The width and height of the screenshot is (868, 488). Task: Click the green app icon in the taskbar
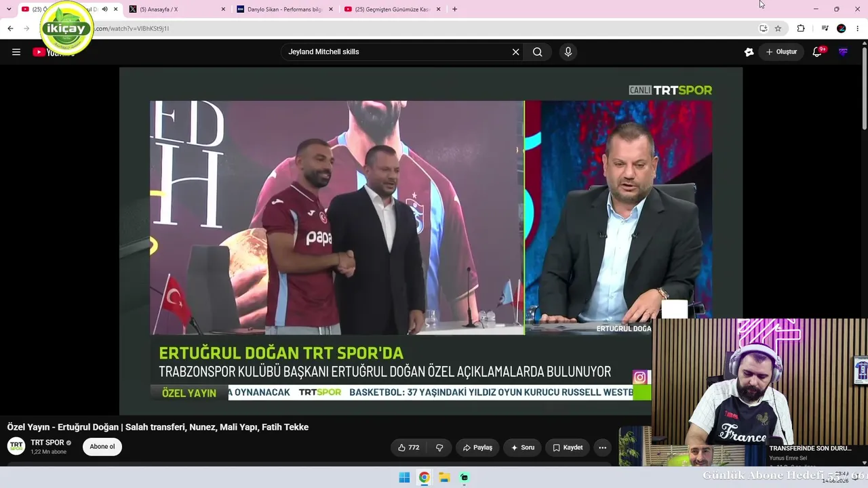point(465,477)
